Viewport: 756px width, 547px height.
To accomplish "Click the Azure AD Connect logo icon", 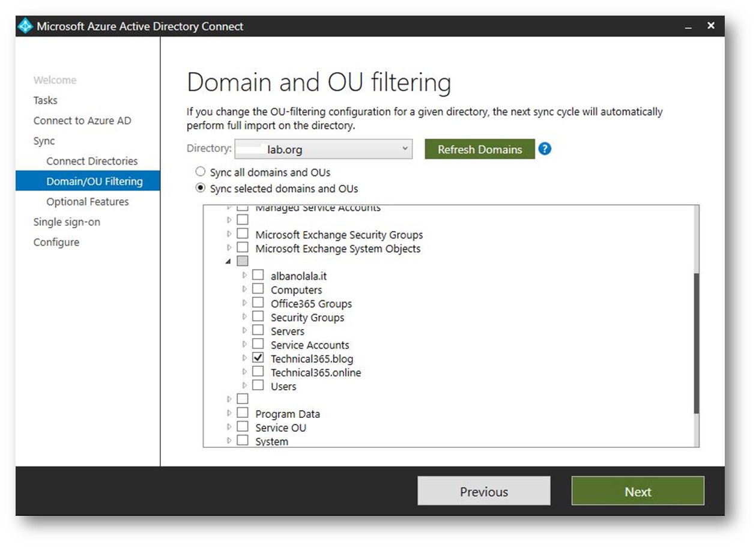I will coord(26,26).
